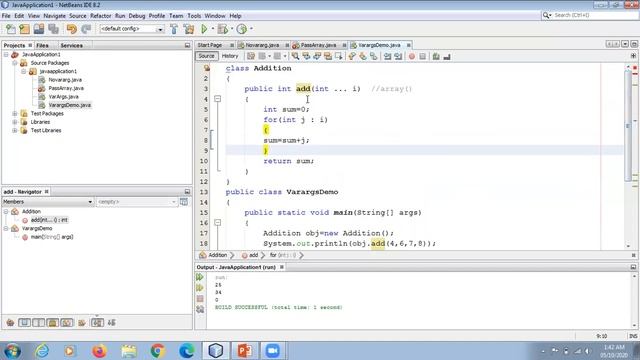
Task: Toggle Show Non-Public Members in Navigator
Action: point(53,323)
